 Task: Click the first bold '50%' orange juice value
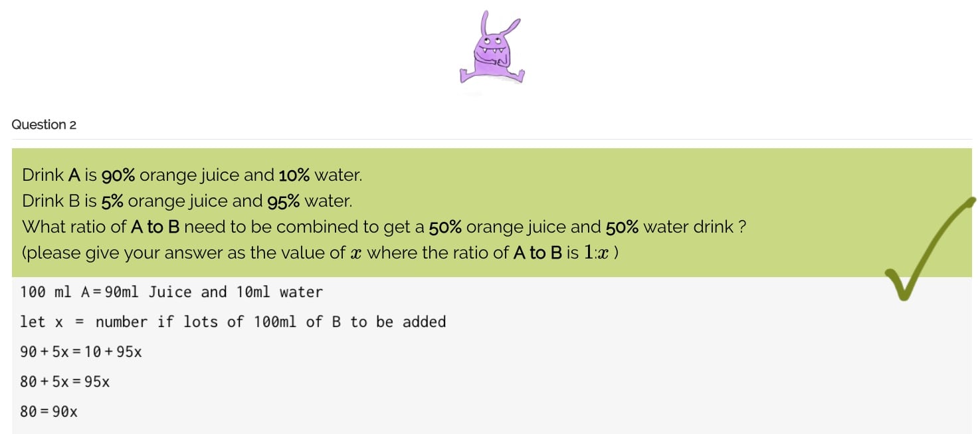pyautogui.click(x=445, y=227)
